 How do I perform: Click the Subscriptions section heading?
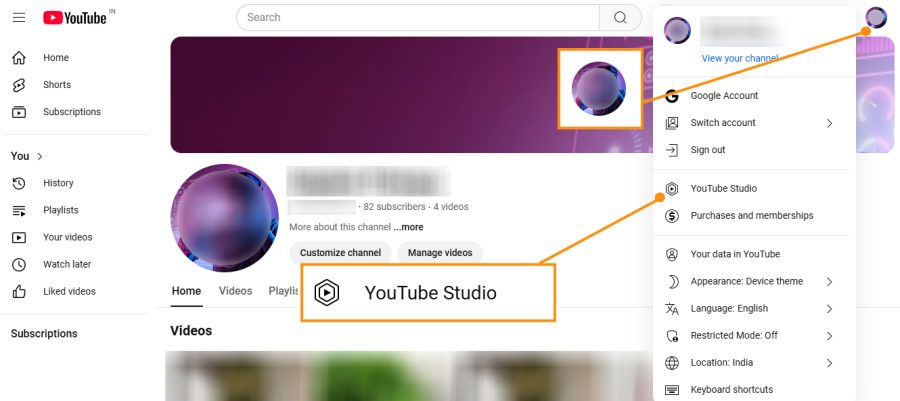pos(44,334)
